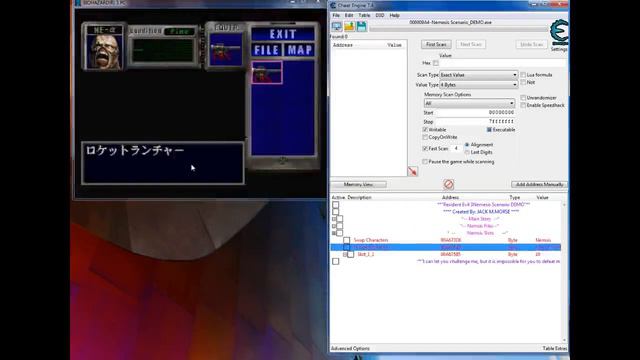Open the Value Type dropdown
The height and width of the screenshot is (360, 640).
[478, 85]
